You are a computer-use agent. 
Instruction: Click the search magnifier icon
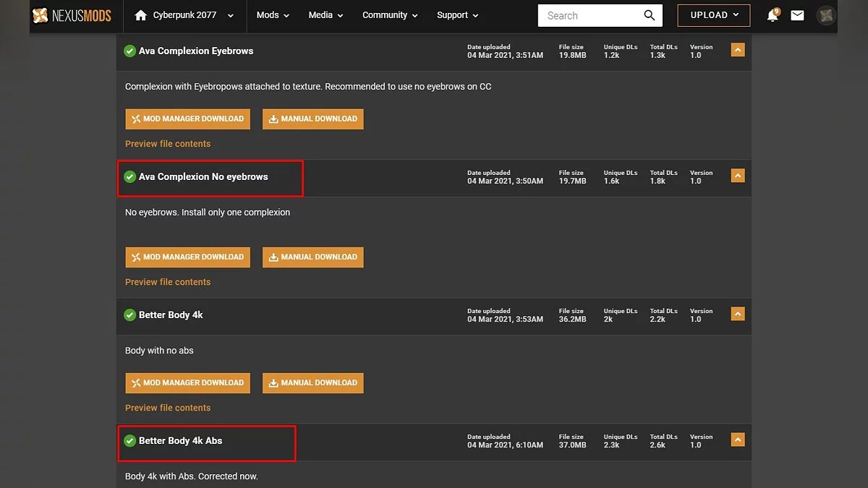[x=650, y=15]
